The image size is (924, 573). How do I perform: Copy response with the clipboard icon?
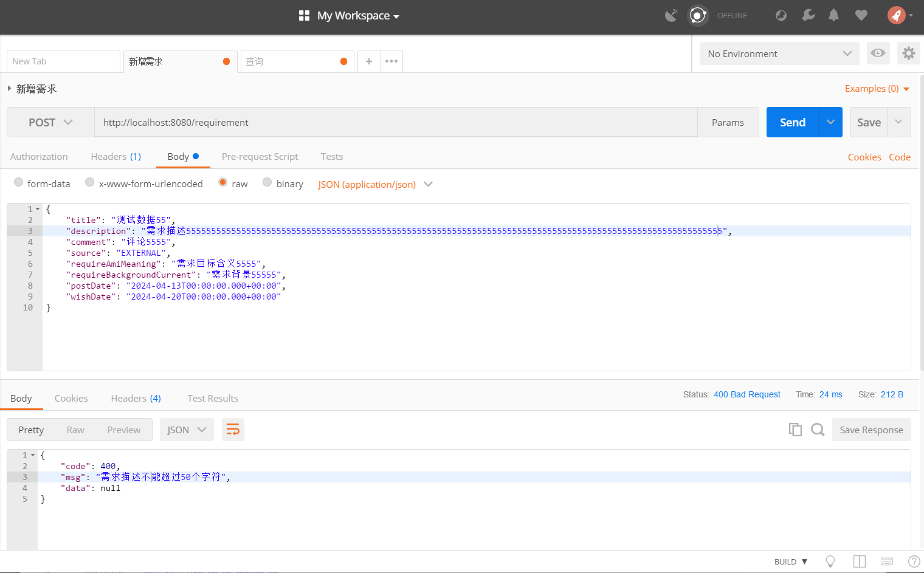[795, 430]
